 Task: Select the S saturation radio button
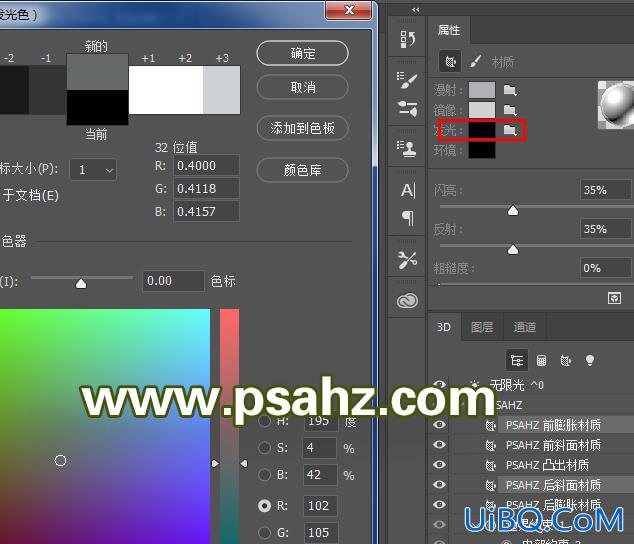(264, 447)
